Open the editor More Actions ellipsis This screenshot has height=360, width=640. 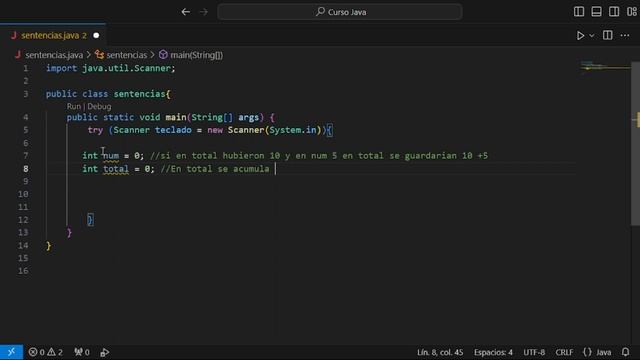[625, 36]
